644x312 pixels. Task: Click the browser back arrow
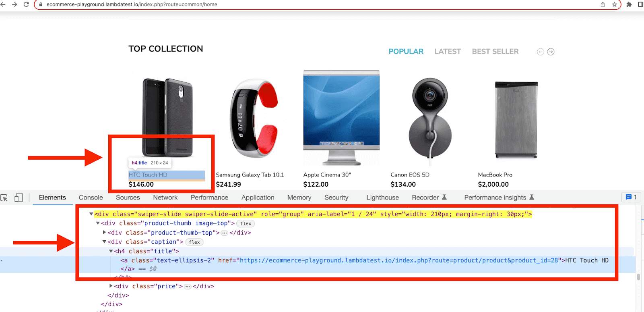point(3,4)
